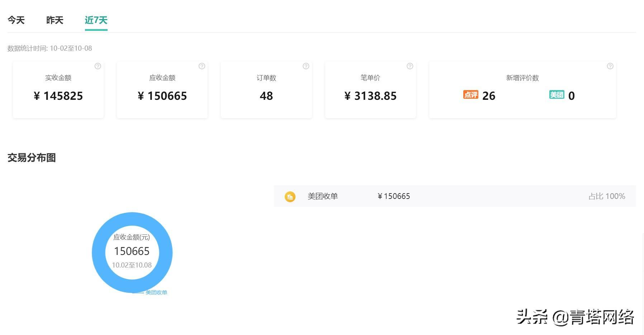Click help icon on 应收金额 card
The width and height of the screenshot is (644, 335).
[x=202, y=66]
